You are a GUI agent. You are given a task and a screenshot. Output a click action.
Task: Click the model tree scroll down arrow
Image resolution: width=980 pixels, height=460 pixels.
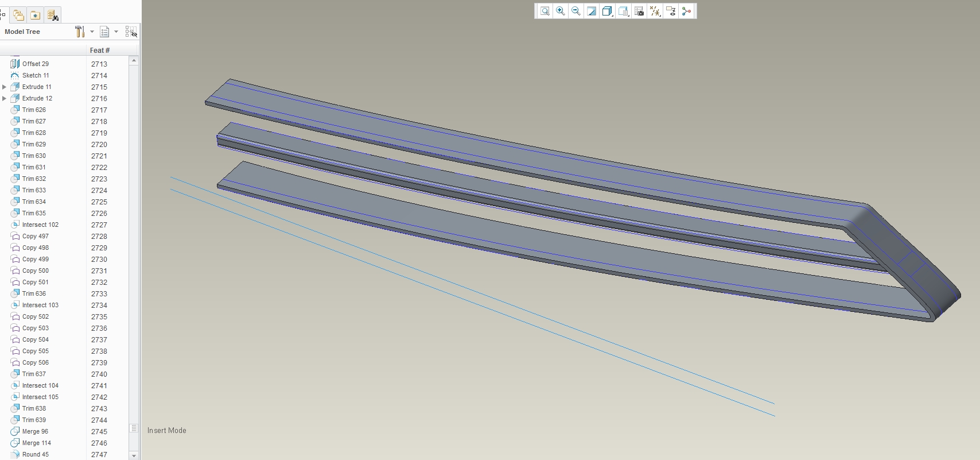[x=134, y=455]
